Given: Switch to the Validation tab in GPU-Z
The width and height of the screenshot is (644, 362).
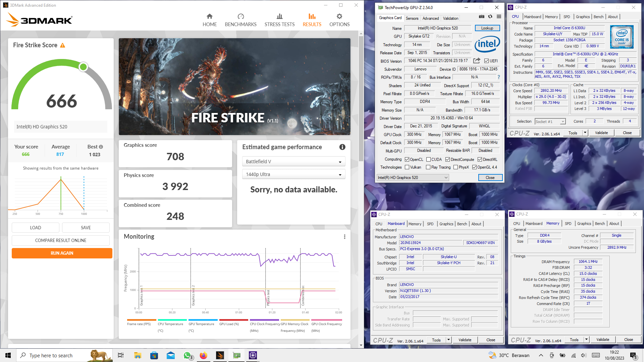Looking at the screenshot, I should pos(450,18).
